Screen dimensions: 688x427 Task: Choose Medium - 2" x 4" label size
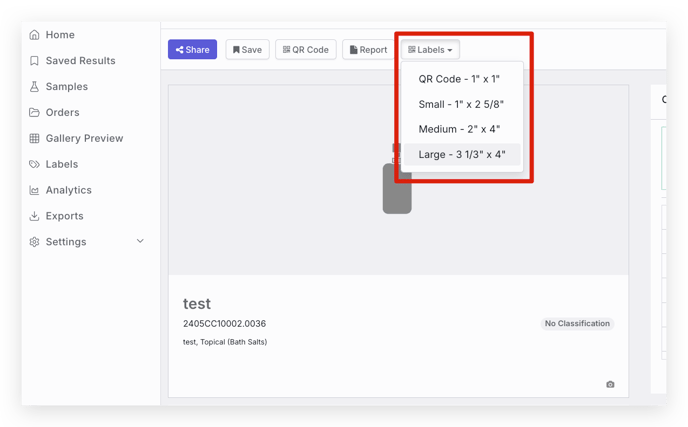point(459,129)
